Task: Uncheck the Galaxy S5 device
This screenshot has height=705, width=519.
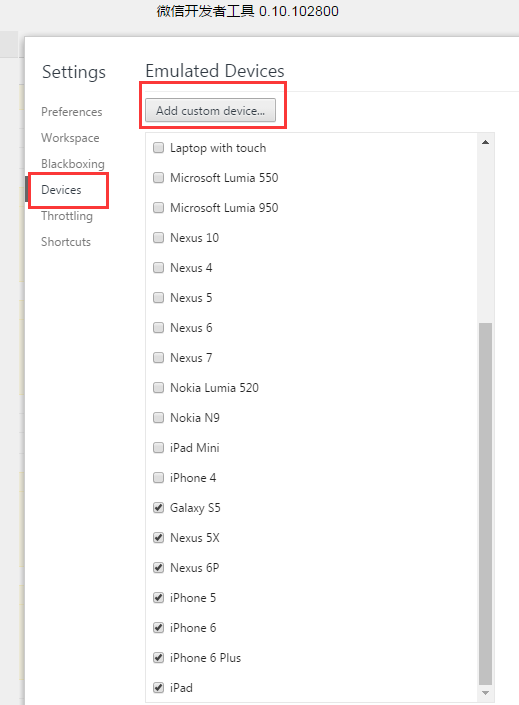Action: point(158,508)
